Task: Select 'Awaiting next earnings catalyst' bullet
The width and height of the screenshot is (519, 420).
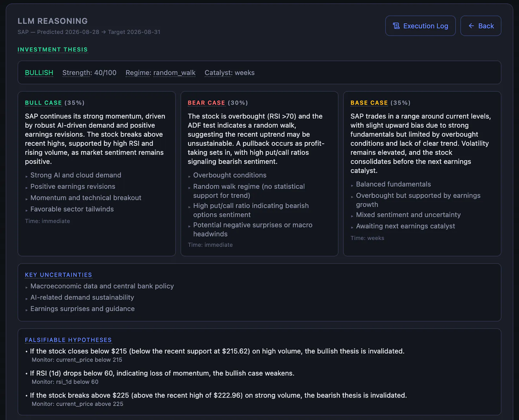Action: click(x=405, y=226)
